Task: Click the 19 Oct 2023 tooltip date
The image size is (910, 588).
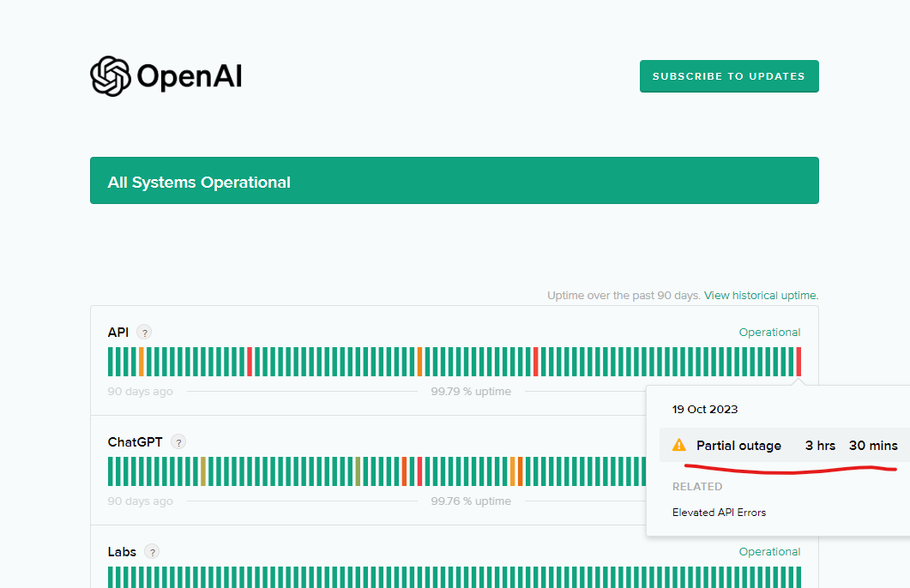Action: tap(704, 410)
